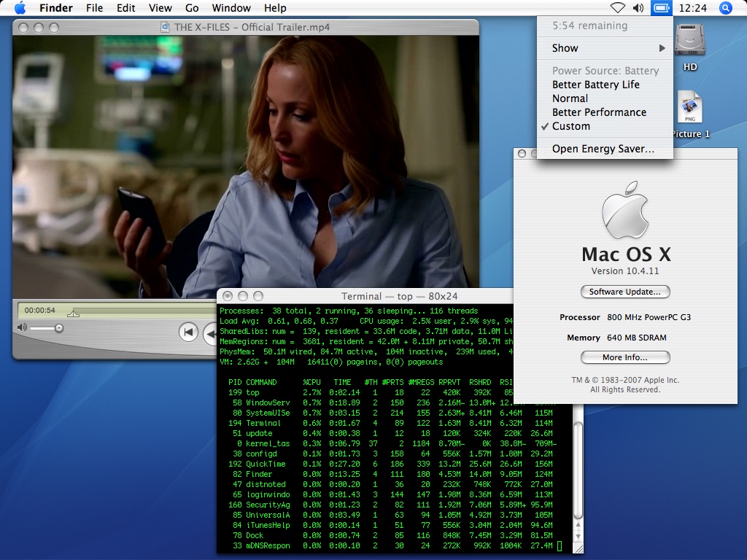This screenshot has height=560, width=747.
Task: Click the Dock process row in top
Action: (x=391, y=536)
